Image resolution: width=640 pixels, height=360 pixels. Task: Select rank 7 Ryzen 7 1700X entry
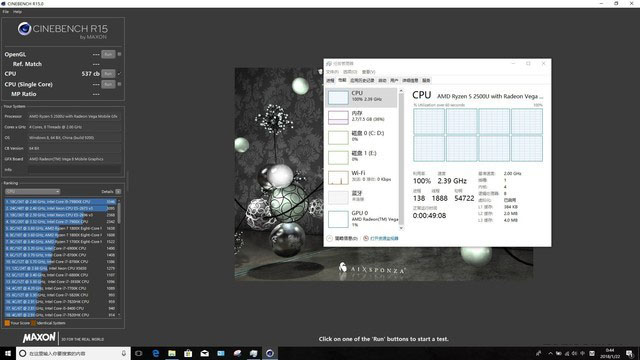(60, 242)
